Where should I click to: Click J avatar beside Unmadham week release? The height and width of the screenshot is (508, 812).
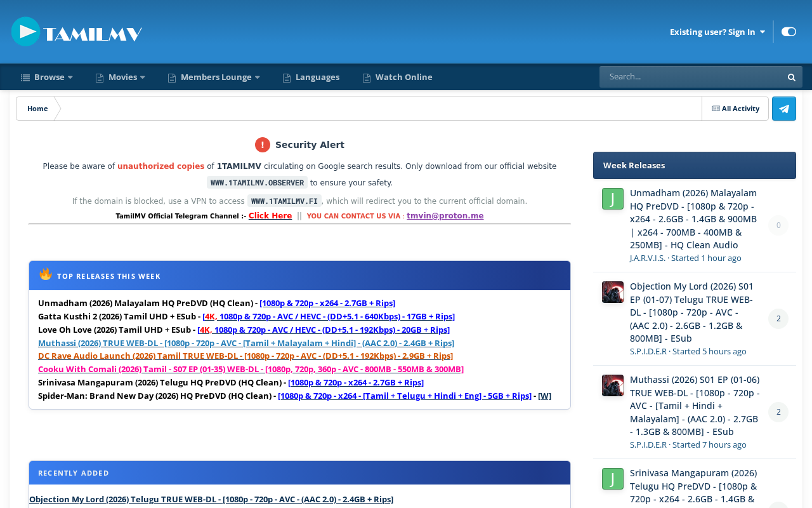613,199
